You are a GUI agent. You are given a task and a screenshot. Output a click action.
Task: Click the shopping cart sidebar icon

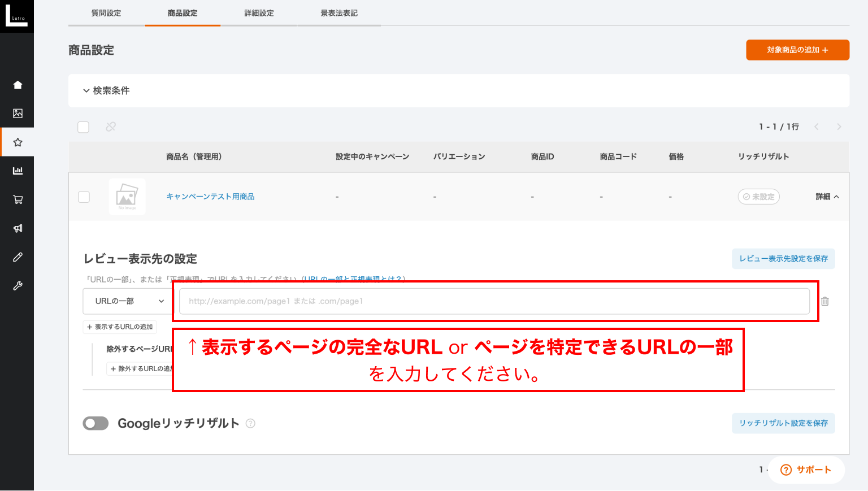click(x=18, y=199)
